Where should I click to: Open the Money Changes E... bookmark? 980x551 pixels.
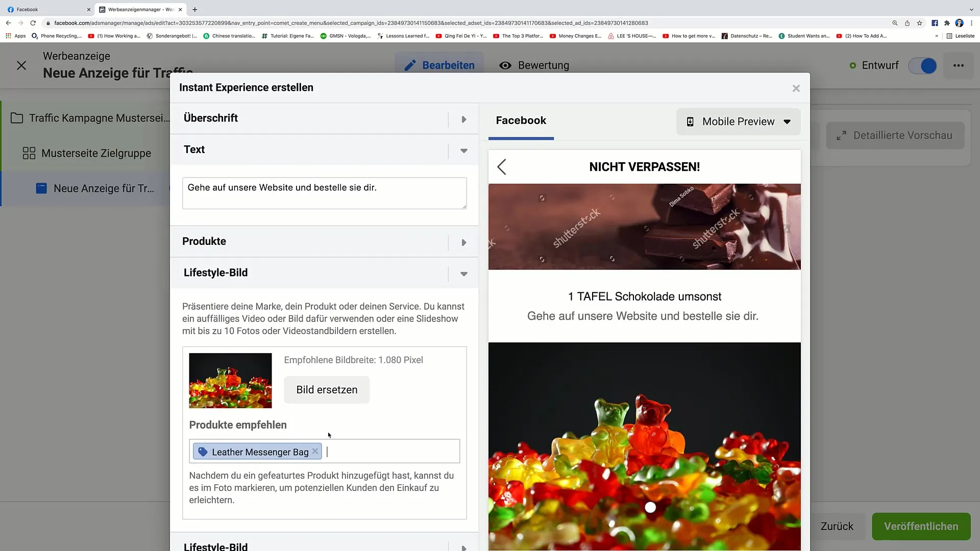point(575,36)
